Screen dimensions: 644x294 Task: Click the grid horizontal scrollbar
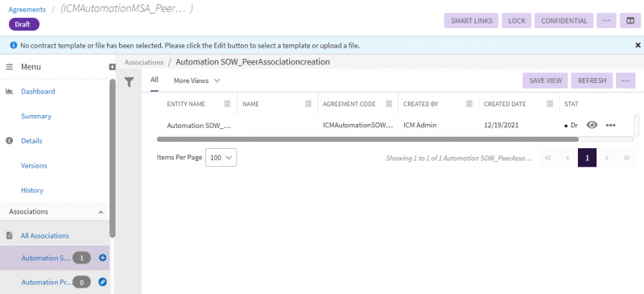coord(368,139)
